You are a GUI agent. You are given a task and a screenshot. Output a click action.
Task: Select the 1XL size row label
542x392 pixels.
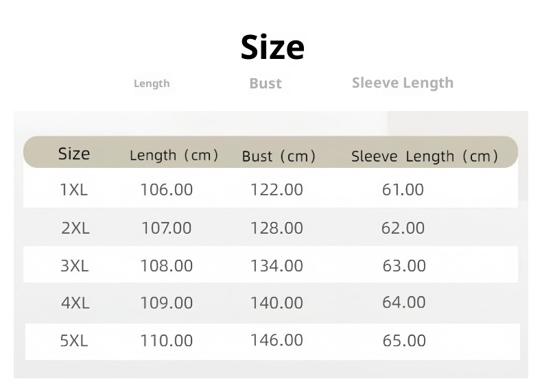click(74, 190)
